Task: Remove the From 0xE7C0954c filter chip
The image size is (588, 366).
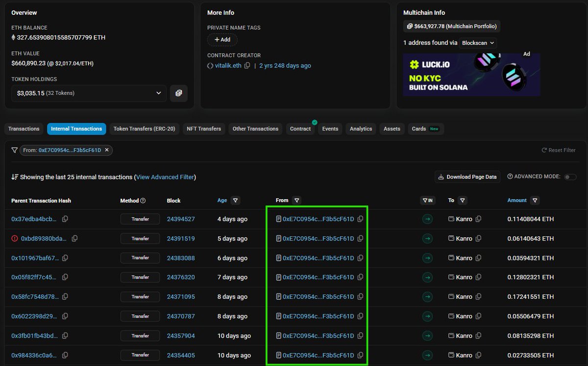Action: [x=107, y=150]
